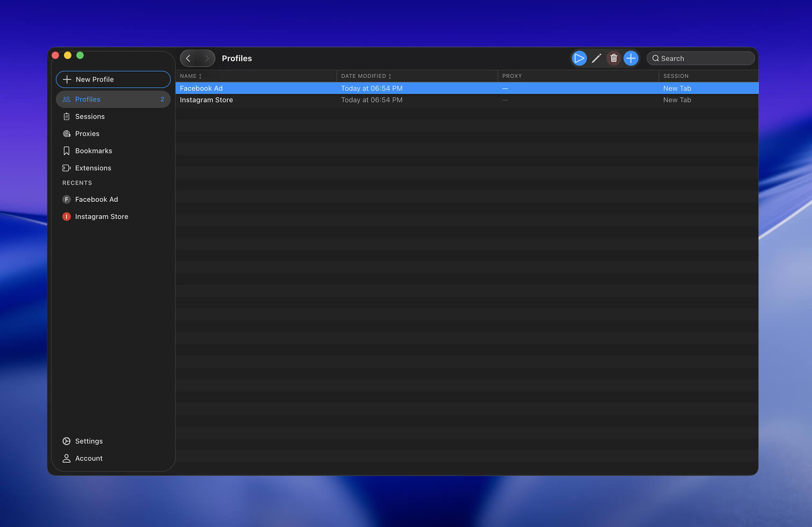Open Bookmarks via the bookmark icon
The height and width of the screenshot is (527, 812).
point(94,150)
